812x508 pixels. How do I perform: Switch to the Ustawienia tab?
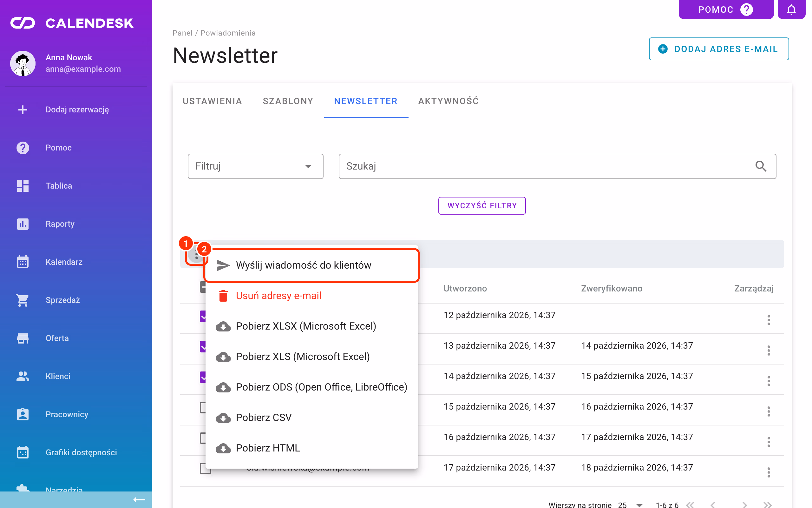213,101
